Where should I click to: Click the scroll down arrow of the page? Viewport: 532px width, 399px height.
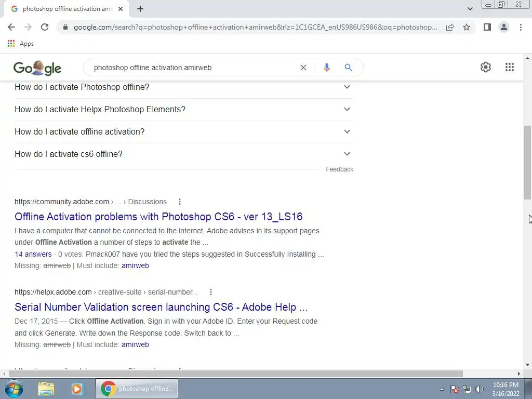[528, 365]
